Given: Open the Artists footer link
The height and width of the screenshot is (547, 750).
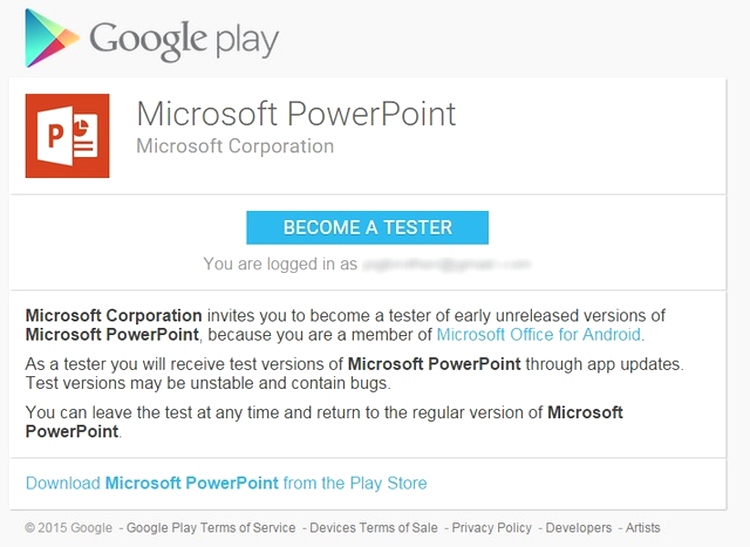Looking at the screenshot, I should pos(643,528).
